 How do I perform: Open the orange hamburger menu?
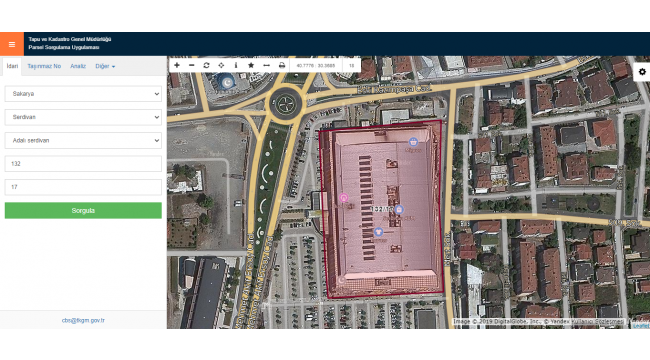pyautogui.click(x=12, y=44)
